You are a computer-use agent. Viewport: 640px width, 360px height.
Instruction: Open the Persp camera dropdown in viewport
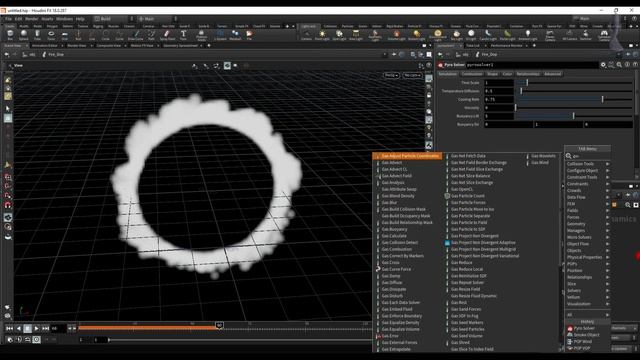tap(391, 75)
